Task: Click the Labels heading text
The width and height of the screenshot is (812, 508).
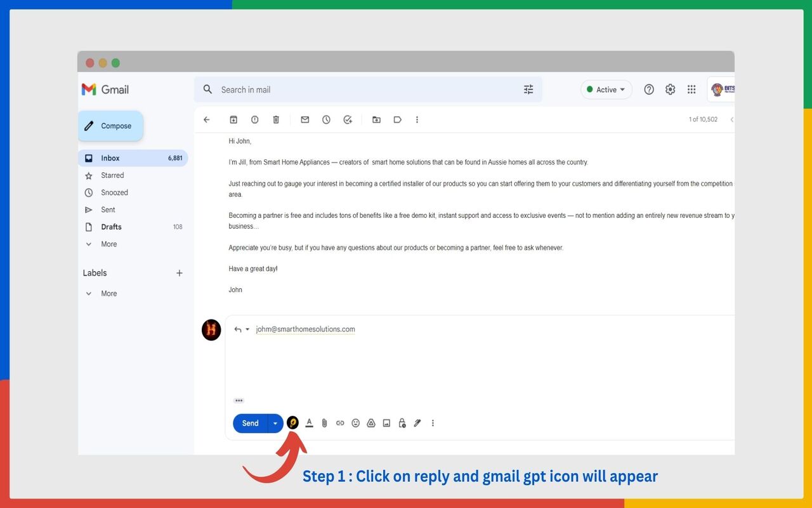Action: (95, 273)
